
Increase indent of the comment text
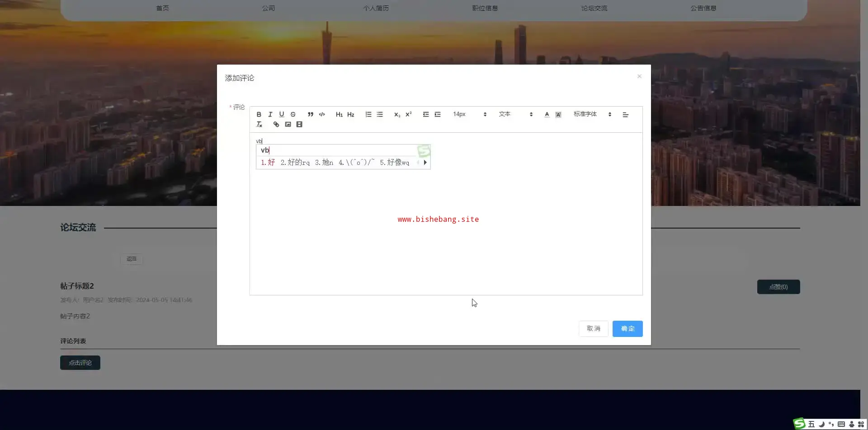click(438, 114)
